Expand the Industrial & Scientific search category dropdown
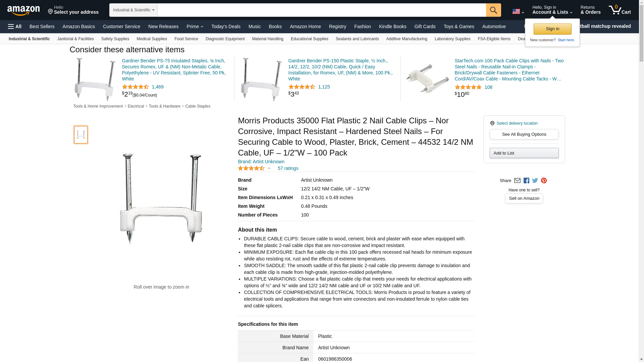The height and width of the screenshot is (362, 644). pyautogui.click(x=133, y=10)
